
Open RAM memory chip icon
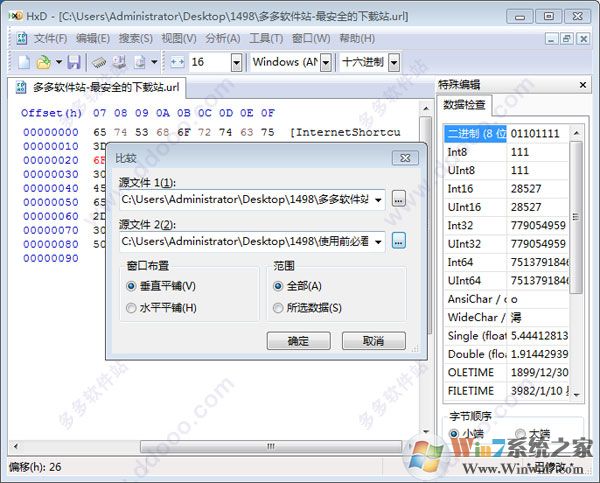point(99,62)
